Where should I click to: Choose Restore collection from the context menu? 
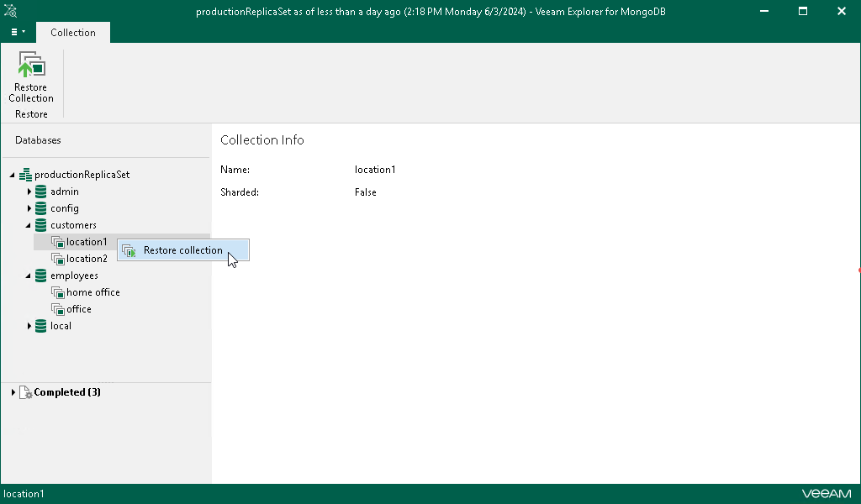pyautogui.click(x=182, y=250)
